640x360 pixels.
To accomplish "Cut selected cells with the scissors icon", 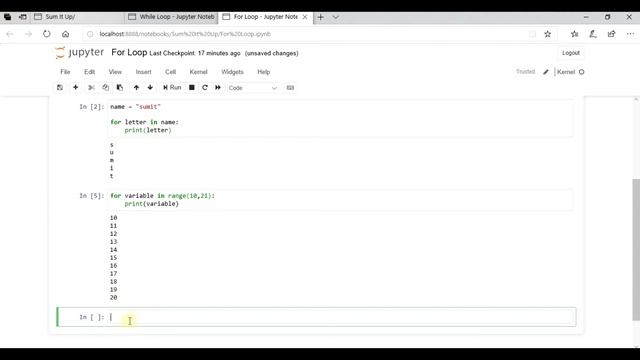I will click(91, 87).
